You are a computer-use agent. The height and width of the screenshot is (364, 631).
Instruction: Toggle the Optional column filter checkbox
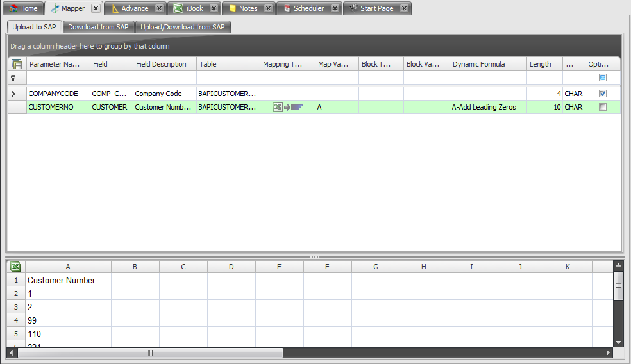[x=602, y=78]
